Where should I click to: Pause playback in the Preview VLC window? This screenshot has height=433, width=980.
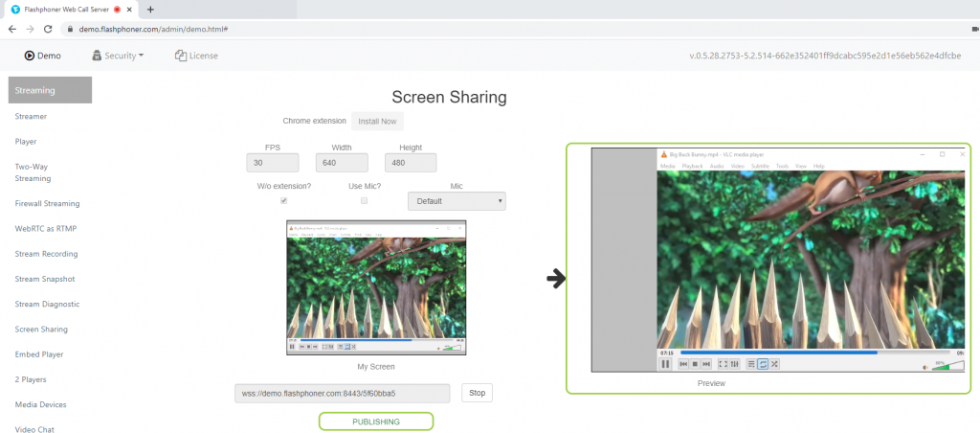coord(666,363)
